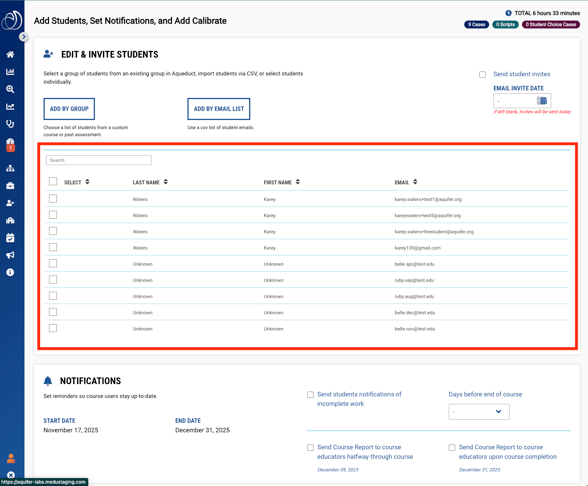The width and height of the screenshot is (588, 486).
Task: Click the info circle sidebar icon
Action: point(10,272)
